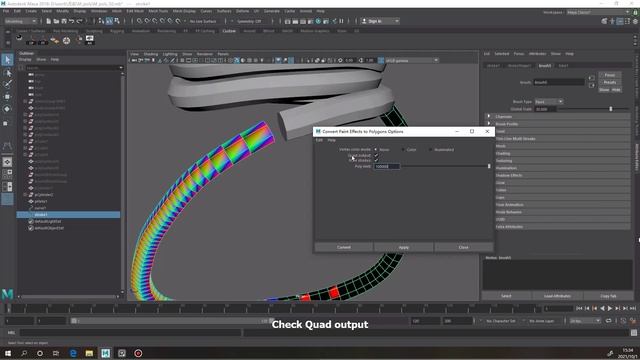Image resolution: width=640 pixels, height=360 pixels.
Task: Click the Apply button
Action: pos(404,247)
